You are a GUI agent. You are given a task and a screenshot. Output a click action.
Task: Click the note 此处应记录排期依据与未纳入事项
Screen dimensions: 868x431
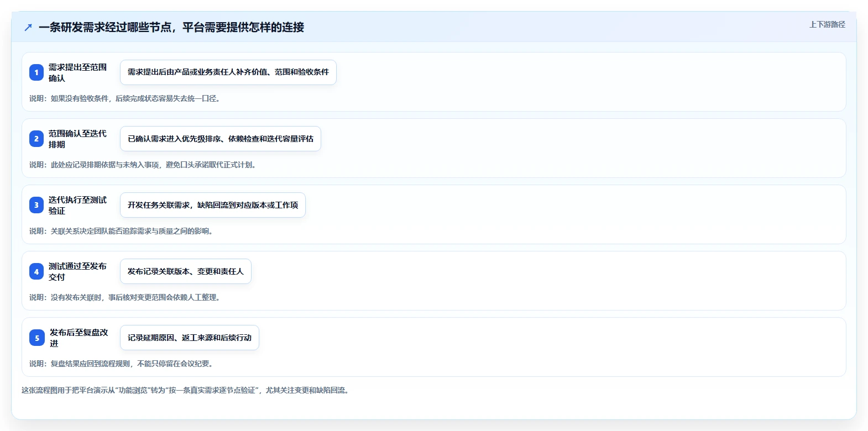tap(144, 165)
